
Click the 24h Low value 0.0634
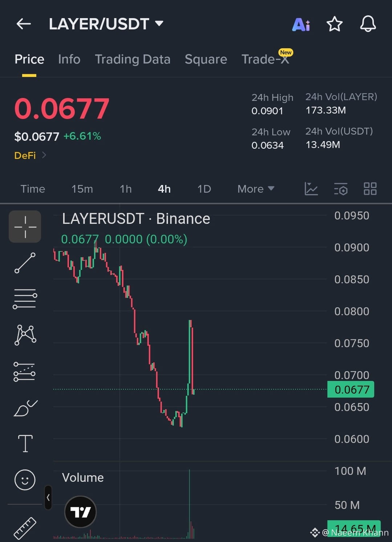(x=268, y=145)
